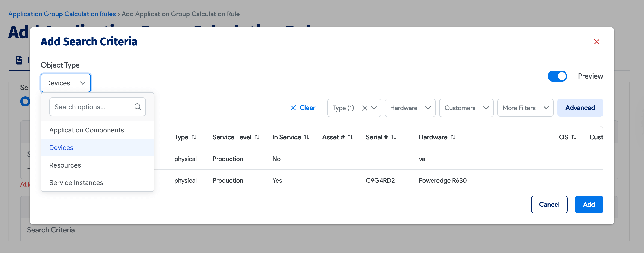Expand the Customers filter dropdown
This screenshot has width=644, height=253.
[466, 108]
